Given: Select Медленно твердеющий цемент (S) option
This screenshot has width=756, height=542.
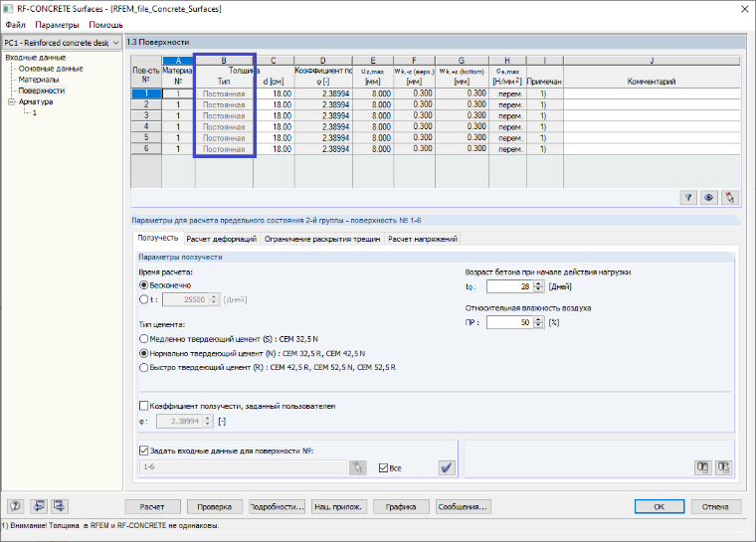Looking at the screenshot, I should pos(143,339).
